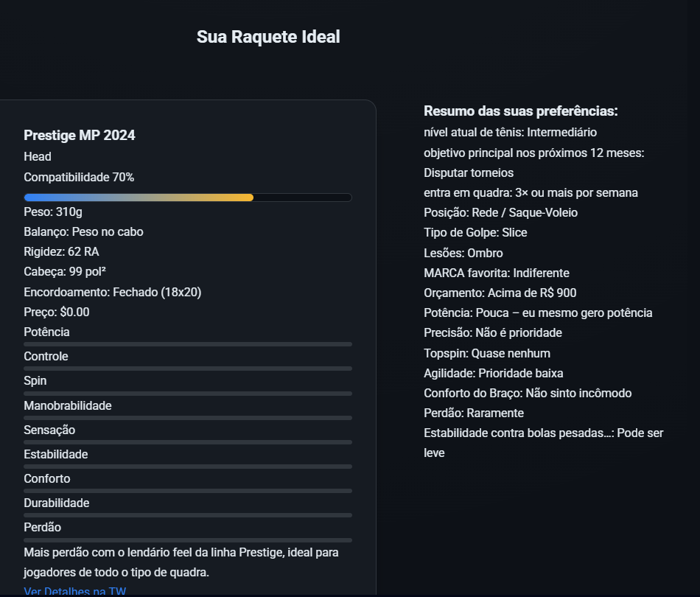Screen dimensions: 700x597
Task: Click the Estabilidade progress bar
Action: pos(188,466)
